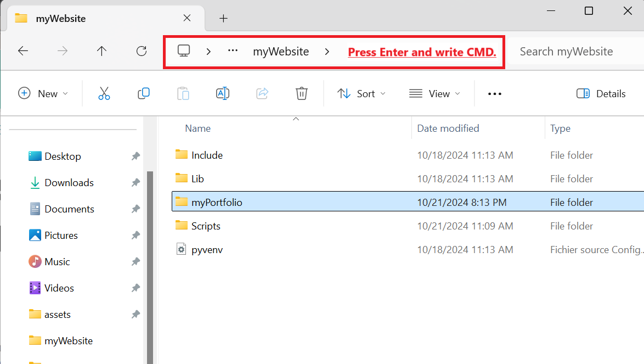Click the Share icon

click(x=262, y=94)
